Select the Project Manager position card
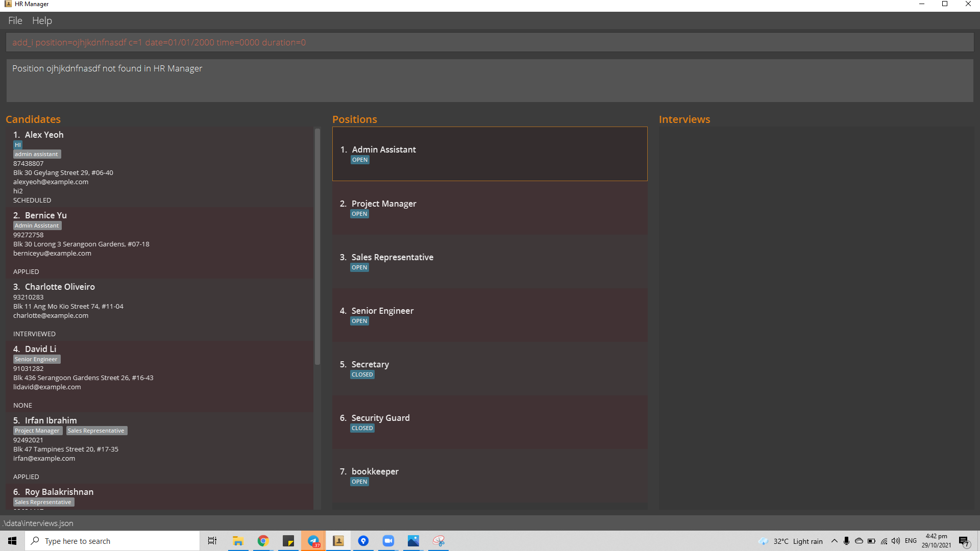The image size is (980, 551). coord(489,208)
